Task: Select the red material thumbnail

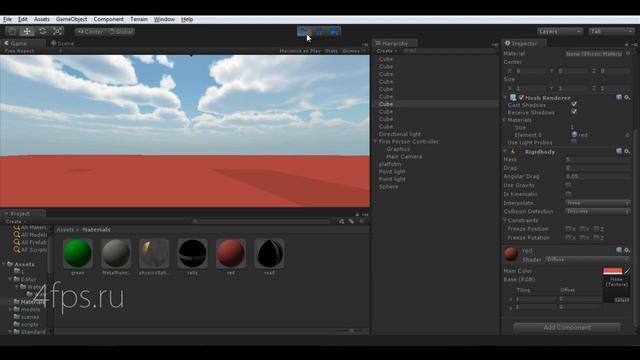Action: point(231,253)
